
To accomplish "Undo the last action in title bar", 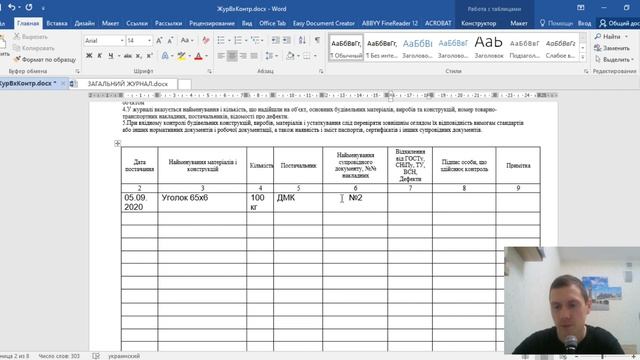I will pos(11,7).
